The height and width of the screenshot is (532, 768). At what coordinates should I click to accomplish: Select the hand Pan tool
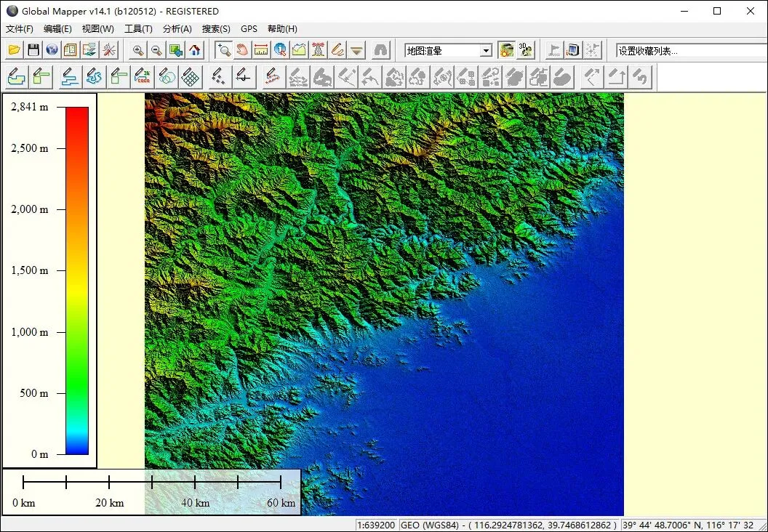pyautogui.click(x=243, y=50)
